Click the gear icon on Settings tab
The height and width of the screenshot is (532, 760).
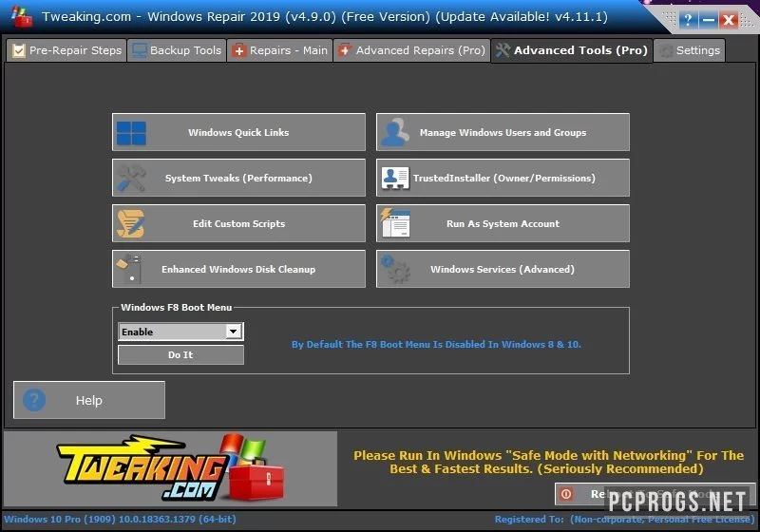click(667, 51)
